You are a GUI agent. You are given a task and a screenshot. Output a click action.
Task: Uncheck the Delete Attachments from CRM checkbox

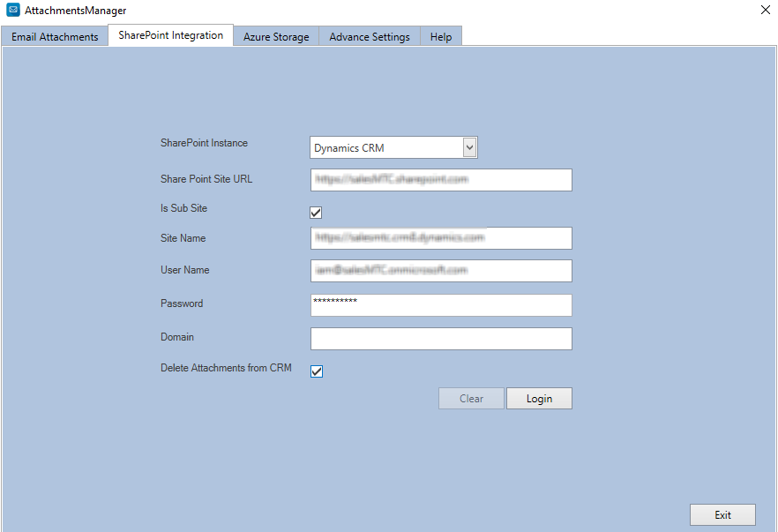317,371
